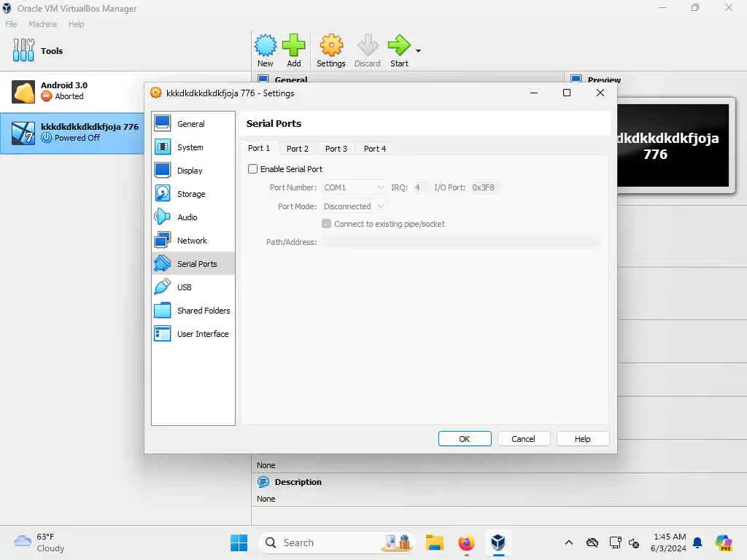Viewport: 747px width, 560px height.
Task: Switch to the Port 2 tab
Action: (298, 149)
